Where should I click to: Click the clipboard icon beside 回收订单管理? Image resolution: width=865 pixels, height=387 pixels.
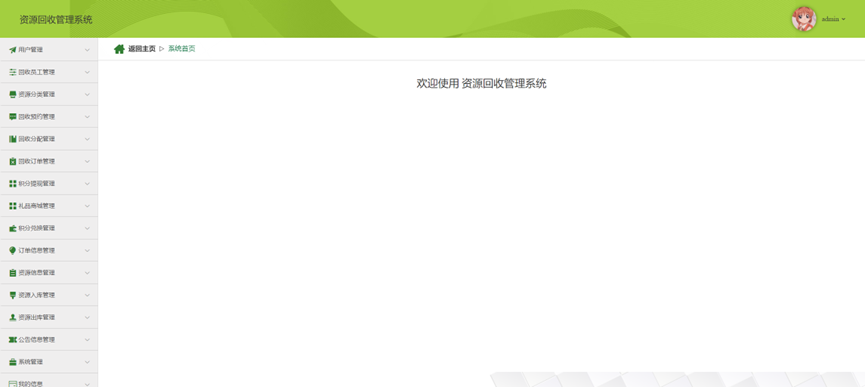13,162
